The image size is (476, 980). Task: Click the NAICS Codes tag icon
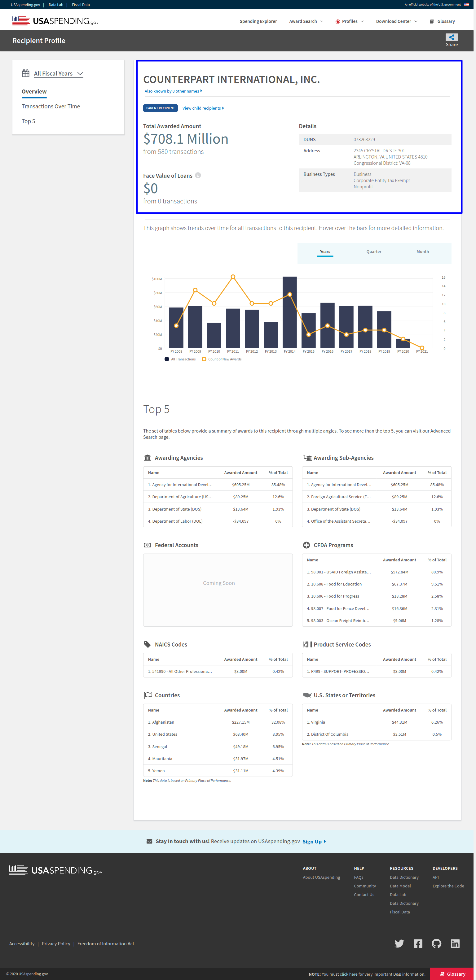click(148, 644)
